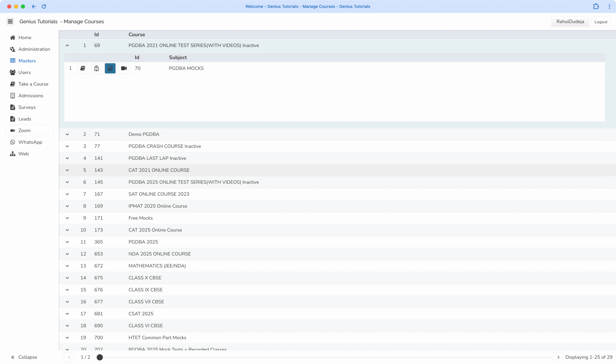This screenshot has height=364, width=616.
Task: Click the book icon for PGDBA MOCKS
Action: (83, 68)
